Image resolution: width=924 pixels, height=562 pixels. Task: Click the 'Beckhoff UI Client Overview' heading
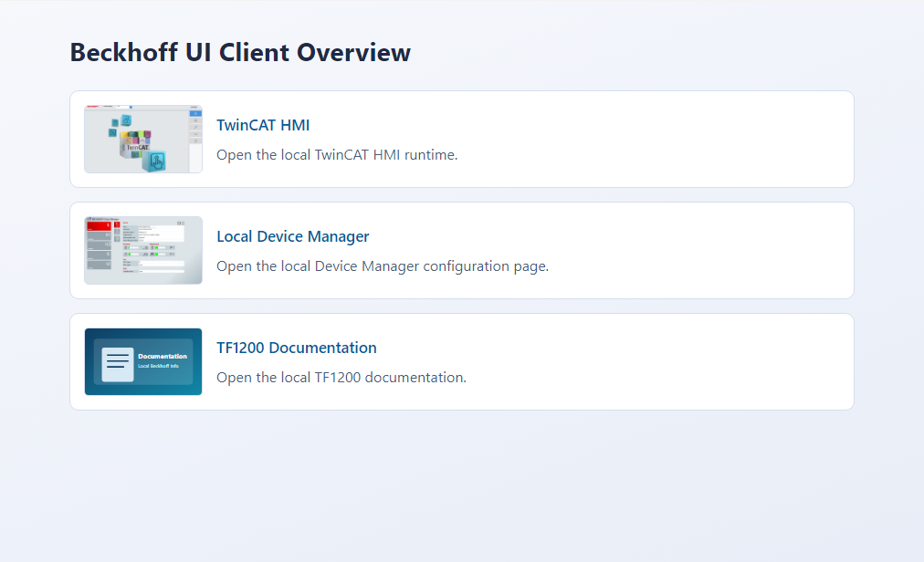240,52
